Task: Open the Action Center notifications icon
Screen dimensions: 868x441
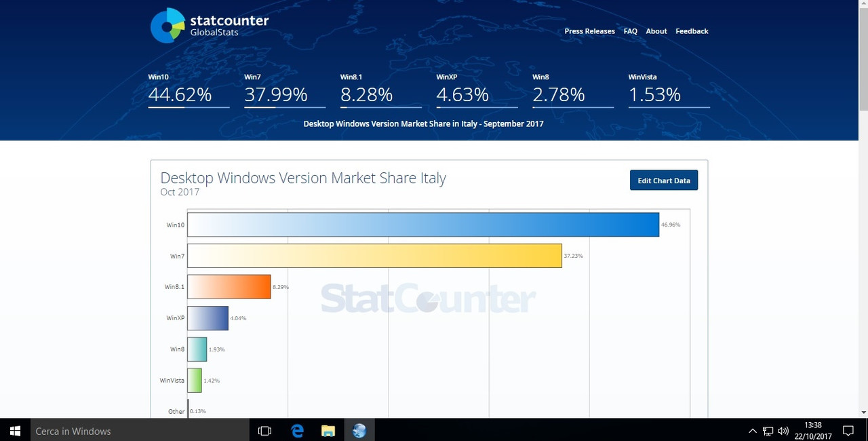Action: pos(848,431)
